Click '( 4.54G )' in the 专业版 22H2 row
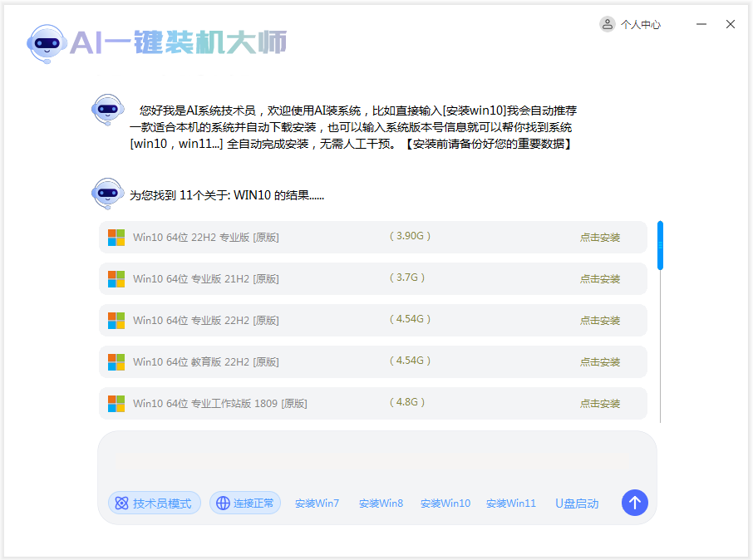This screenshot has width=753, height=560. pyautogui.click(x=410, y=319)
